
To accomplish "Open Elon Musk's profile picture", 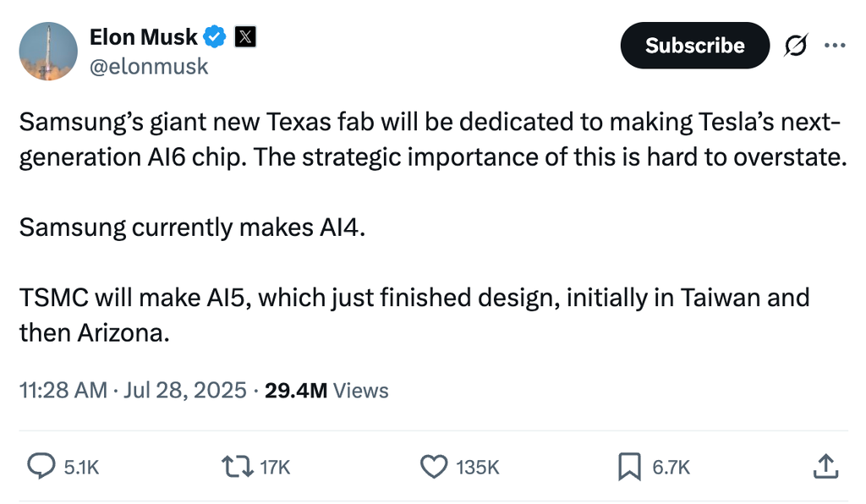I will tap(48, 52).
